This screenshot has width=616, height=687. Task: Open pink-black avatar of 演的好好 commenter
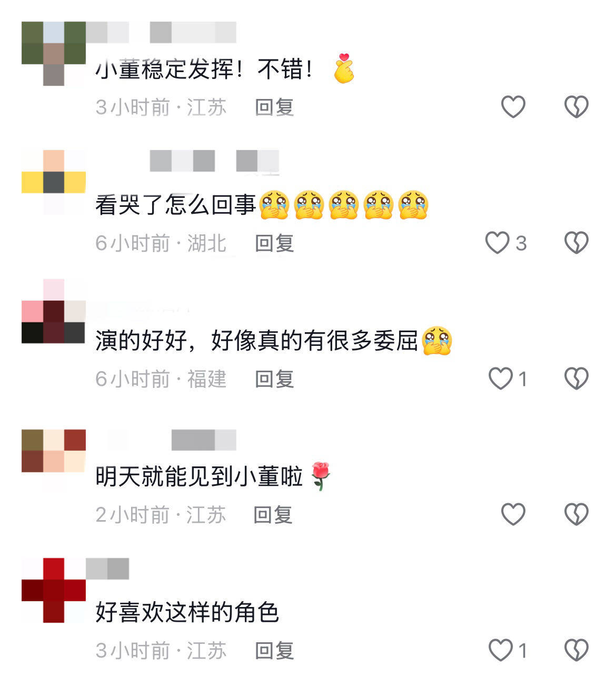[54, 311]
